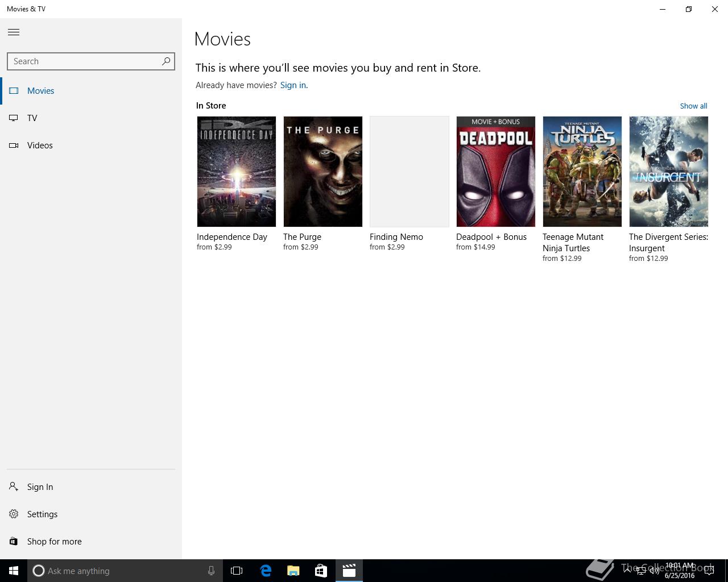Viewport: 728px width, 582px height.
Task: Click inside the Search box
Action: point(91,61)
